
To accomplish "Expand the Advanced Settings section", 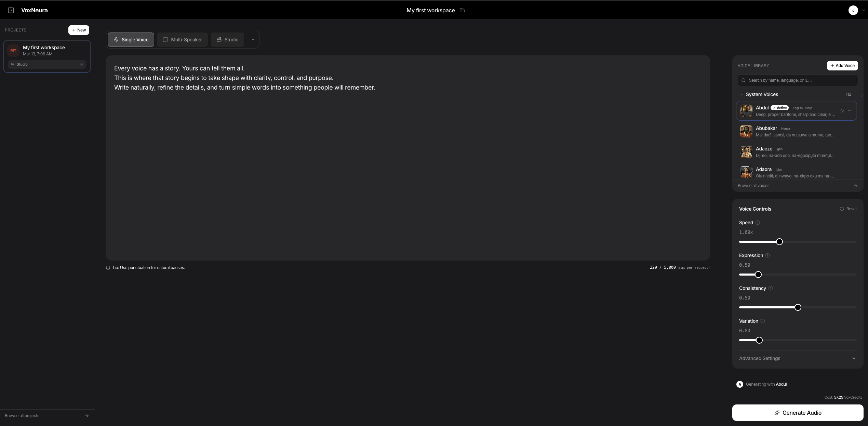I will [797, 358].
